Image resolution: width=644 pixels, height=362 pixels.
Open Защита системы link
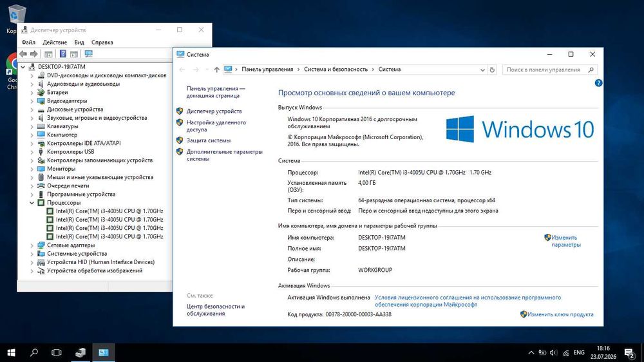pos(208,140)
